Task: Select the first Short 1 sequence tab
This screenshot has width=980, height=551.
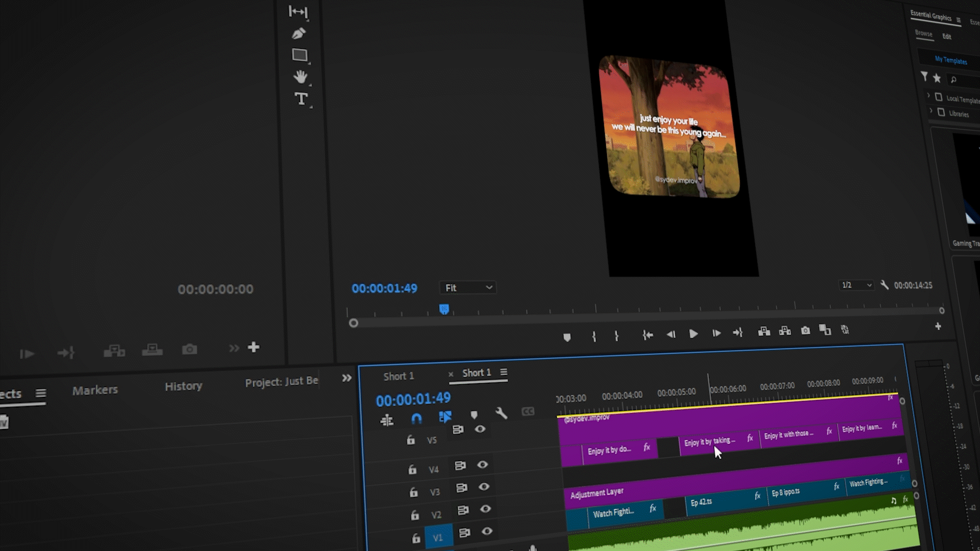Action: 399,377
